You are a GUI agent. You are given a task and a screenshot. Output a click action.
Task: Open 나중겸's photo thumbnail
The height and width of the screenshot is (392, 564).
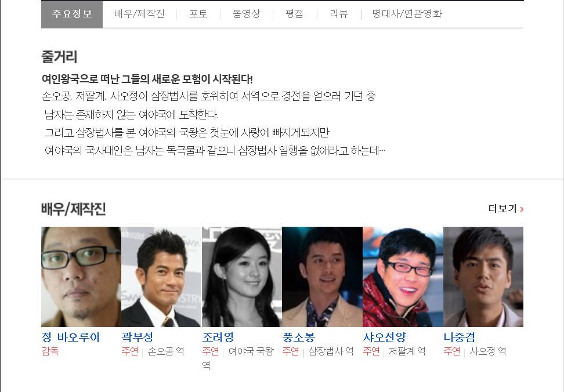[483, 277]
